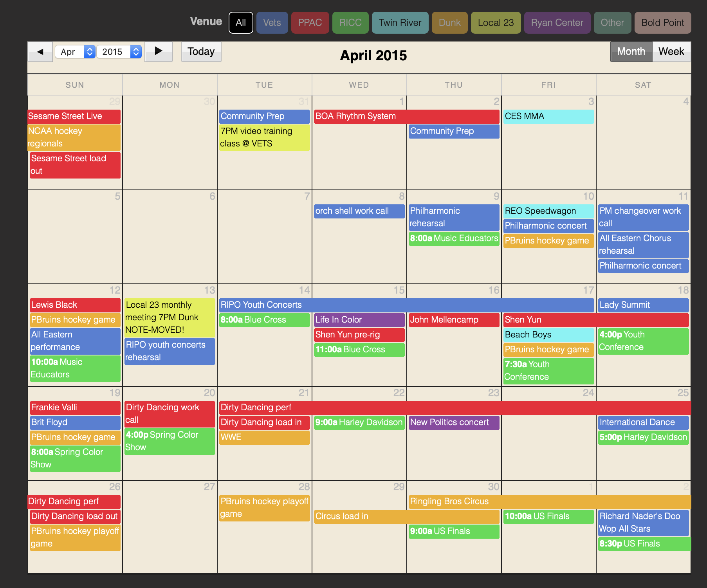Advance to next month with right arrow

coord(159,52)
